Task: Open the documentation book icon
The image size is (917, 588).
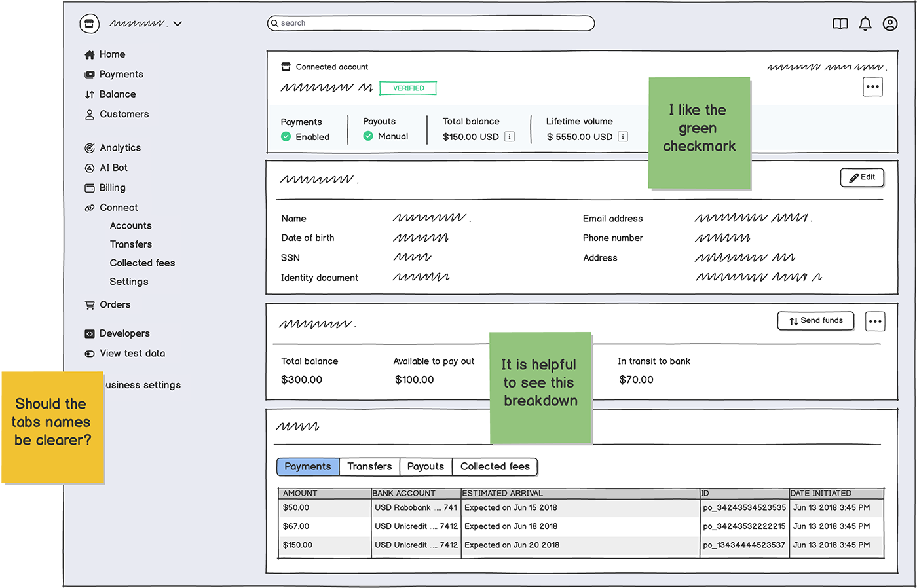Action: pos(840,24)
